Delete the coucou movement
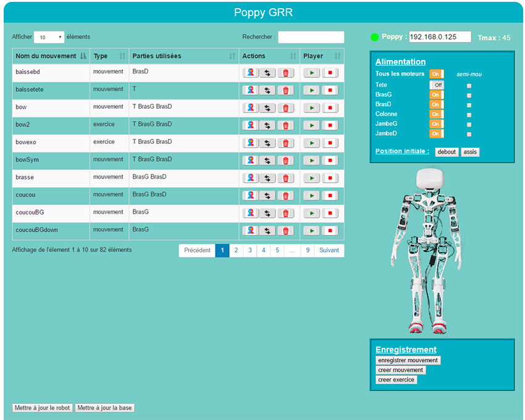This screenshot has height=420, width=525. [285, 196]
